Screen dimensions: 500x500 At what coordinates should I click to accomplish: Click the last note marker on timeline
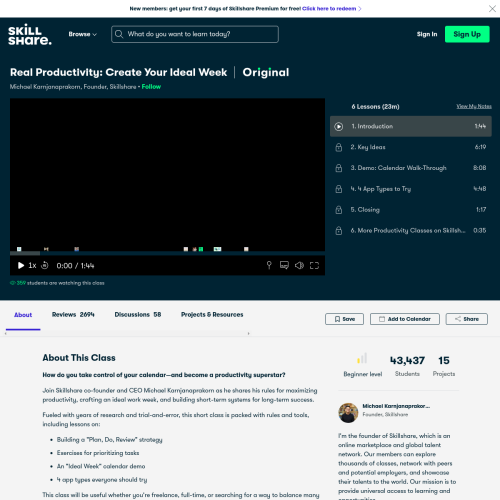246,249
